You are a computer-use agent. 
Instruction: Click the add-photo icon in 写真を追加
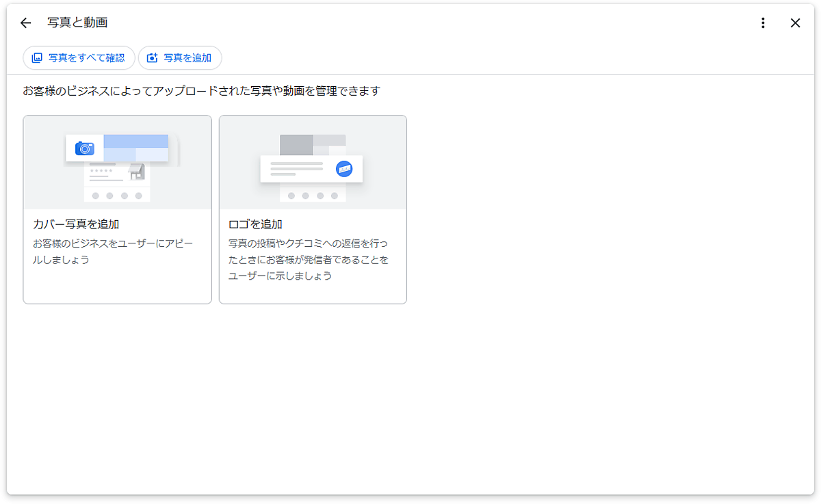[x=153, y=58]
